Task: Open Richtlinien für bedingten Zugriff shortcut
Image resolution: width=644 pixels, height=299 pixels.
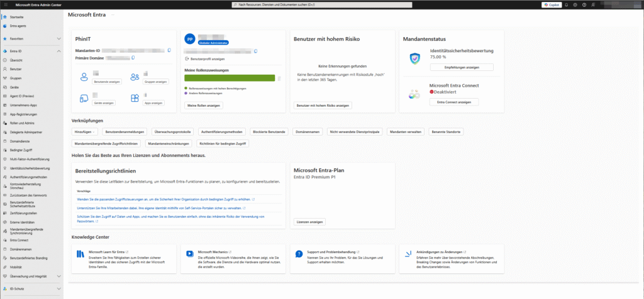Action: (x=222, y=144)
